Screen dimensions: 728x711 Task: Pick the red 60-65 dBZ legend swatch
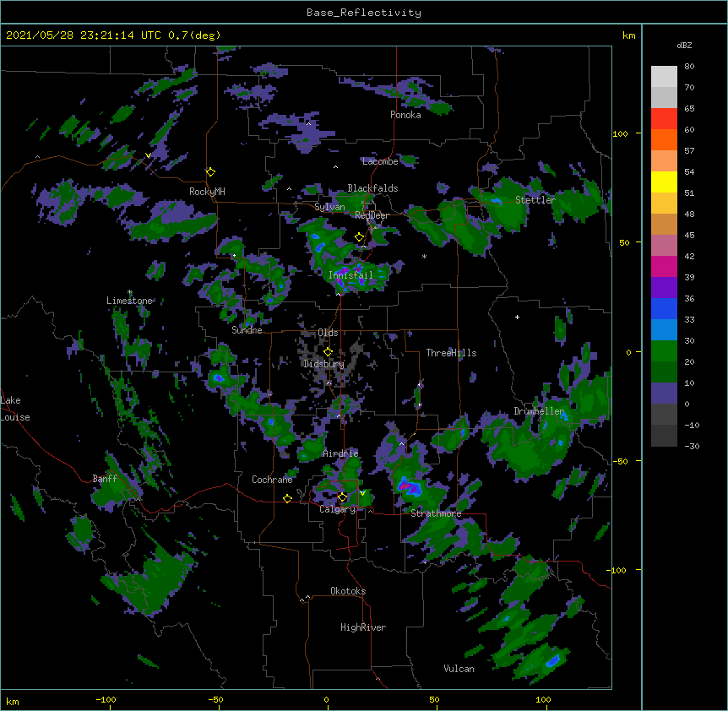(x=664, y=119)
